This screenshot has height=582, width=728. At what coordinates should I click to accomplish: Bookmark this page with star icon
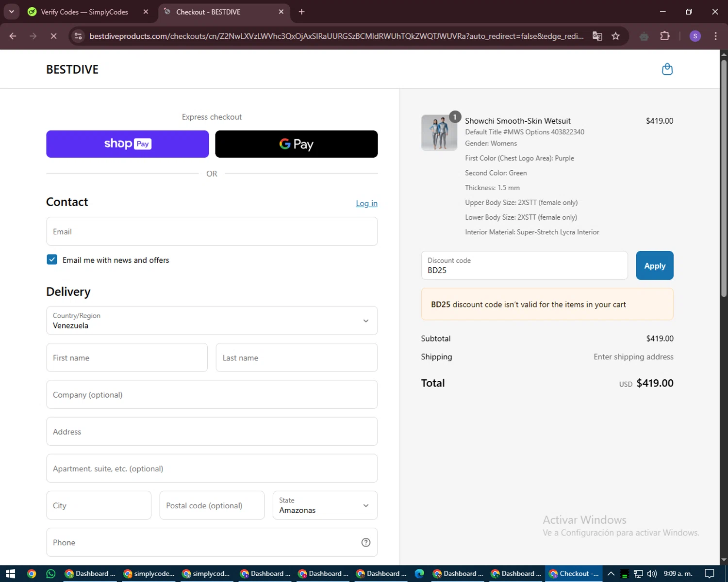pyautogui.click(x=615, y=36)
